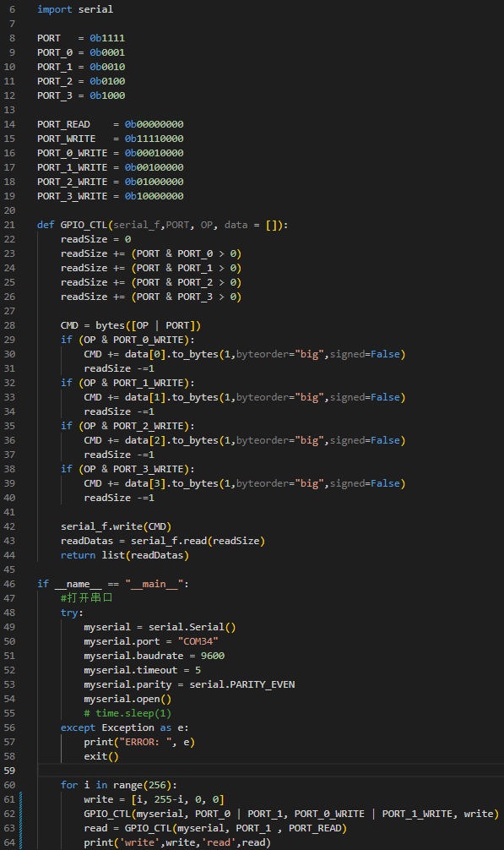Click the CMD = bytes assignment line
This screenshot has height=850, width=504.
131,325
